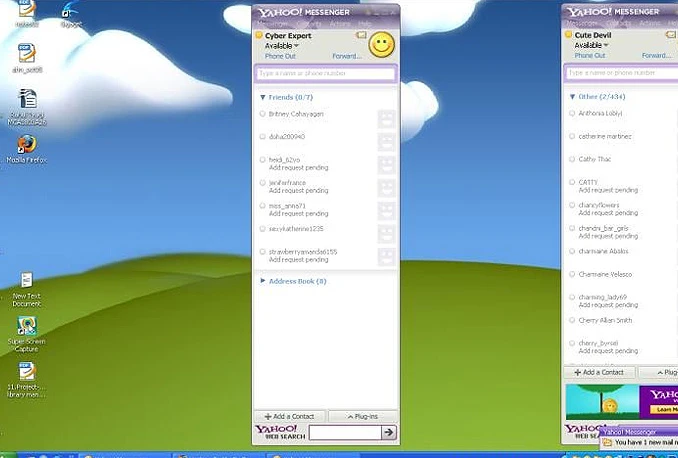Select contact charmaine Abalos
This screenshot has width=678, height=458.
pos(603,251)
